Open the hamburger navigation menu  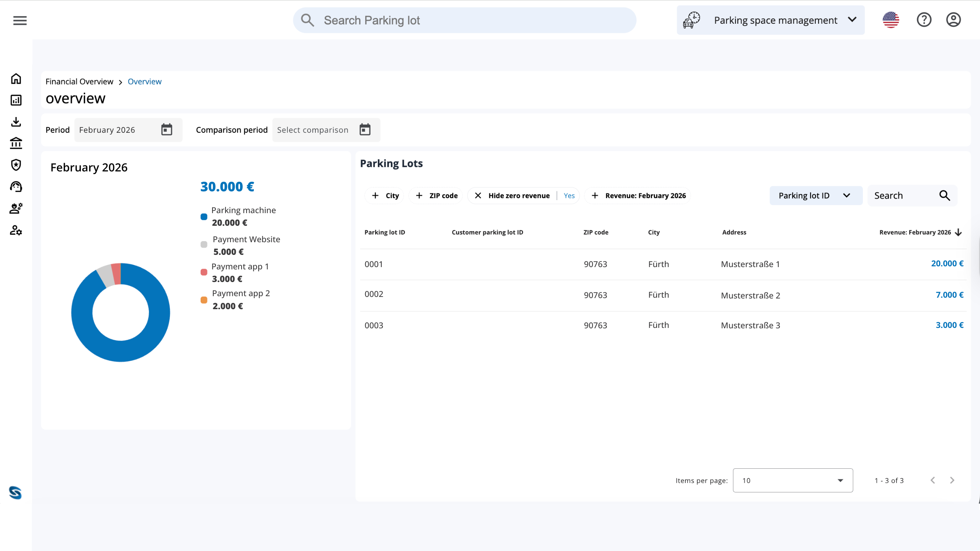[20, 20]
